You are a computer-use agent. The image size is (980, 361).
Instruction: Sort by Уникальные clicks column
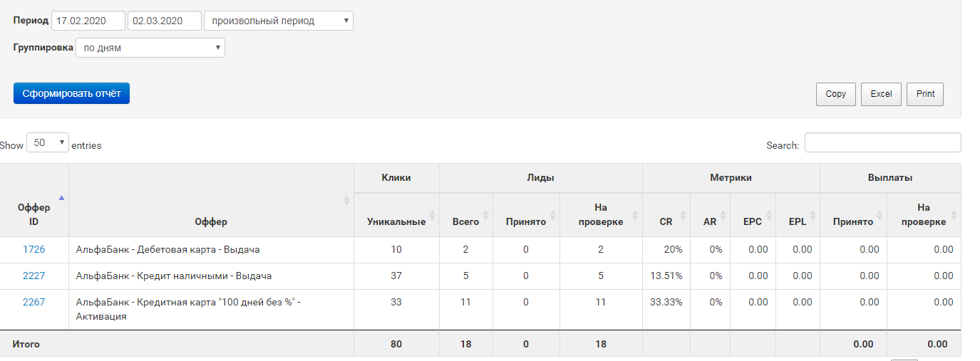coord(396,221)
